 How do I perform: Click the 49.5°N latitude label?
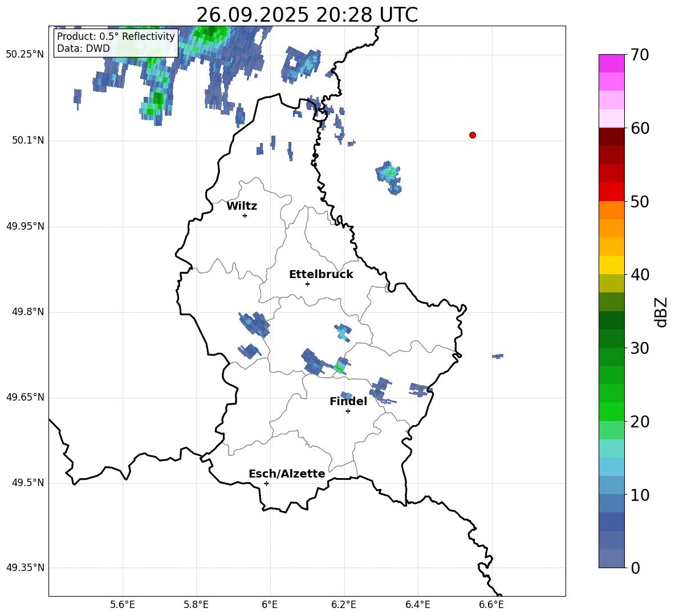click(29, 483)
